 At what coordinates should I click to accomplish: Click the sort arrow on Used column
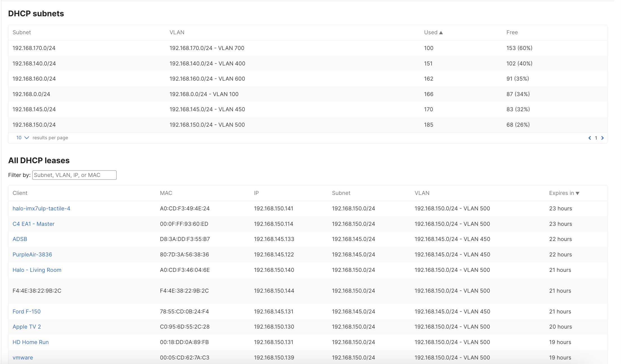click(441, 32)
